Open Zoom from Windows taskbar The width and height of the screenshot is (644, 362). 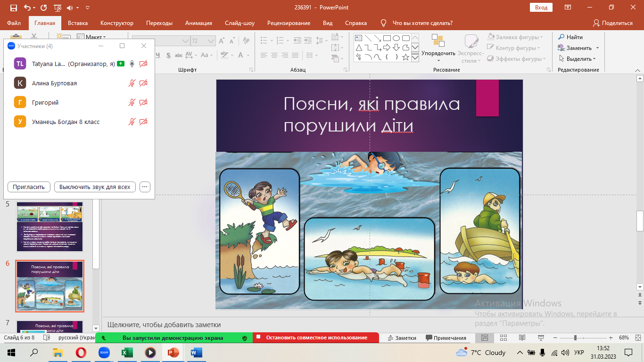pyautogui.click(x=104, y=352)
